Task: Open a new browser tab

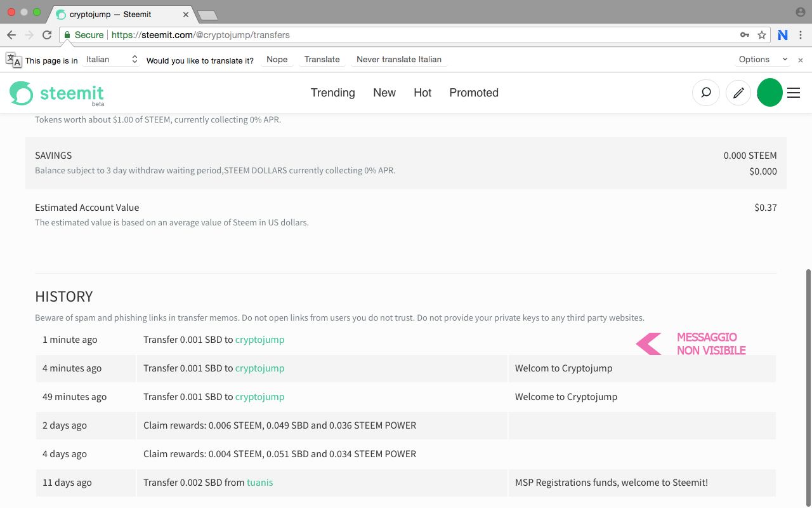Action: tap(207, 15)
